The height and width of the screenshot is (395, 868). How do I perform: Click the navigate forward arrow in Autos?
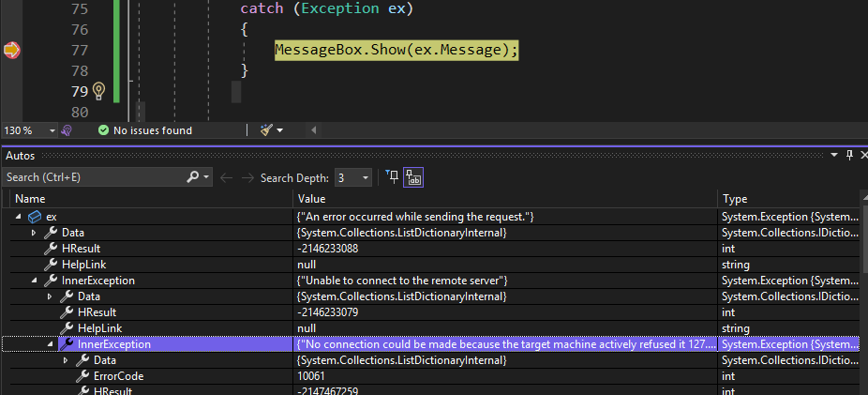click(x=248, y=178)
